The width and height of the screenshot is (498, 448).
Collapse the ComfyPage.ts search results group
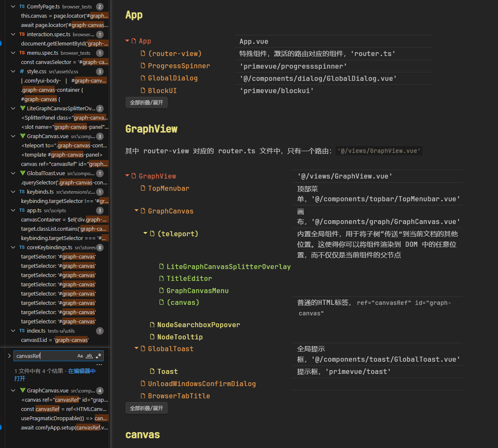pyautogui.click(x=13, y=7)
